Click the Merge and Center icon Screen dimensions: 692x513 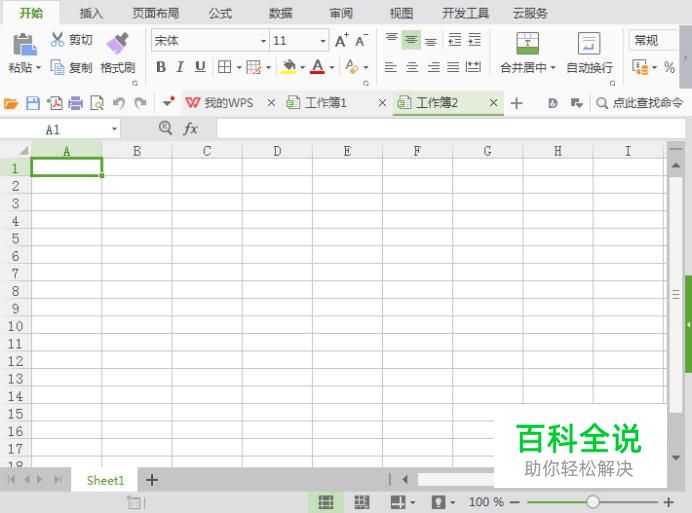coord(527,43)
